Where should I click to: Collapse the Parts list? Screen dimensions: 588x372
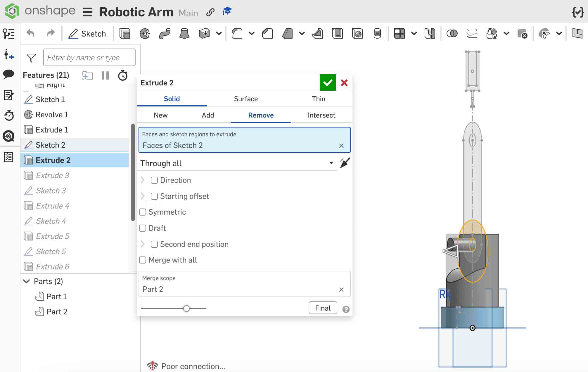pos(27,281)
